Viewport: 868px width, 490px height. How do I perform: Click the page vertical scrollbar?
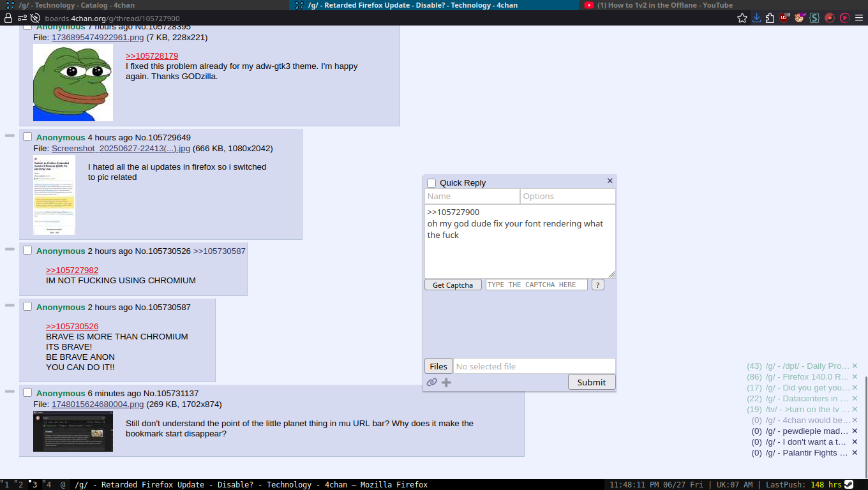coord(866,427)
